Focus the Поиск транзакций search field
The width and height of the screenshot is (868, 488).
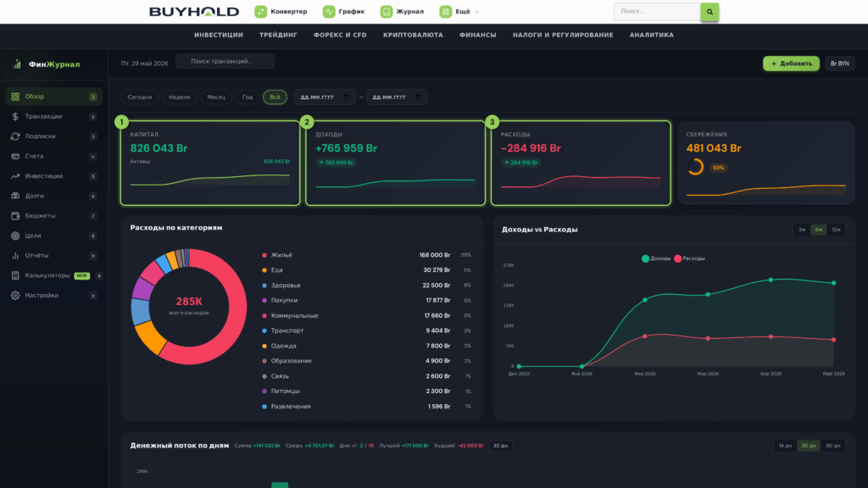225,61
